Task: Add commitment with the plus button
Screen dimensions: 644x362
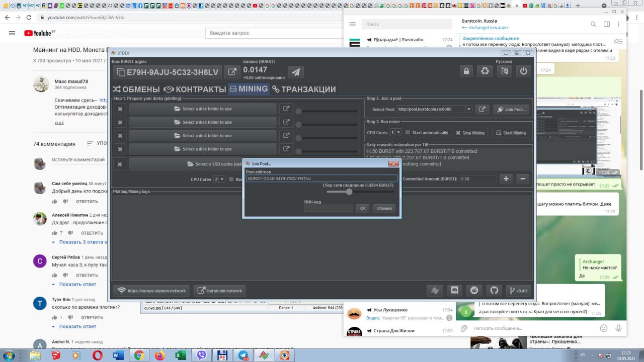Action: 506,178
